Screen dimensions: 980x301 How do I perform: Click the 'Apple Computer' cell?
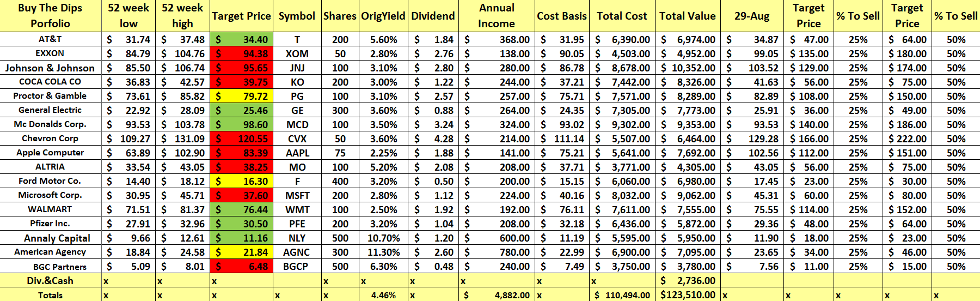(x=51, y=153)
